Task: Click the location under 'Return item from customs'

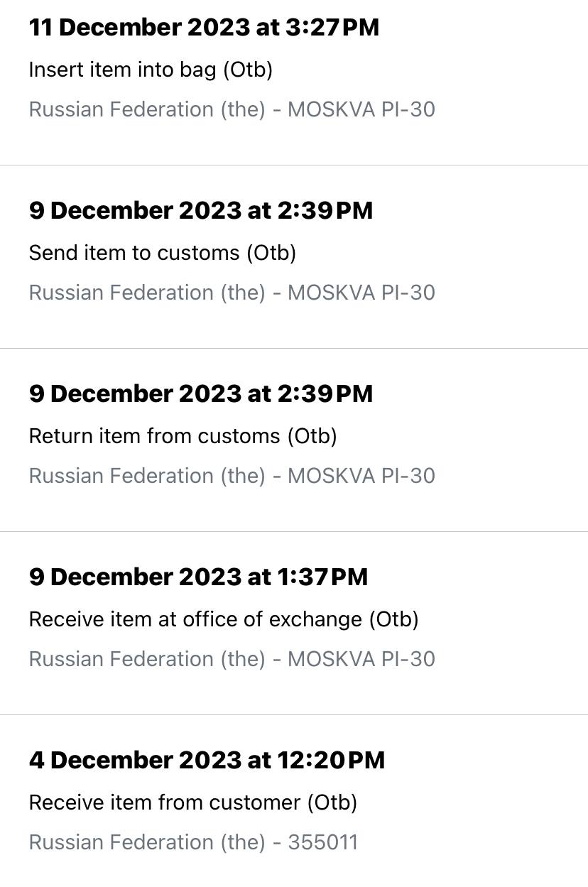Action: coord(232,476)
